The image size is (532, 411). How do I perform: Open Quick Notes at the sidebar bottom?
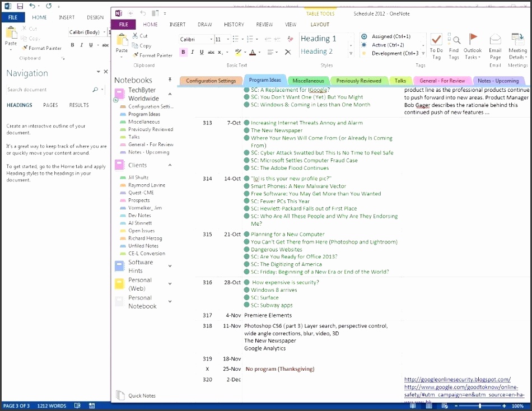tap(142, 396)
